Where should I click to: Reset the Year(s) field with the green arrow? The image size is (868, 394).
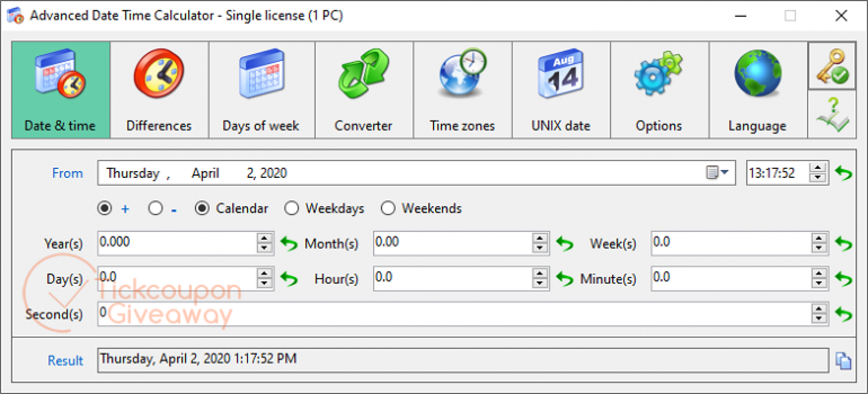[x=289, y=244]
